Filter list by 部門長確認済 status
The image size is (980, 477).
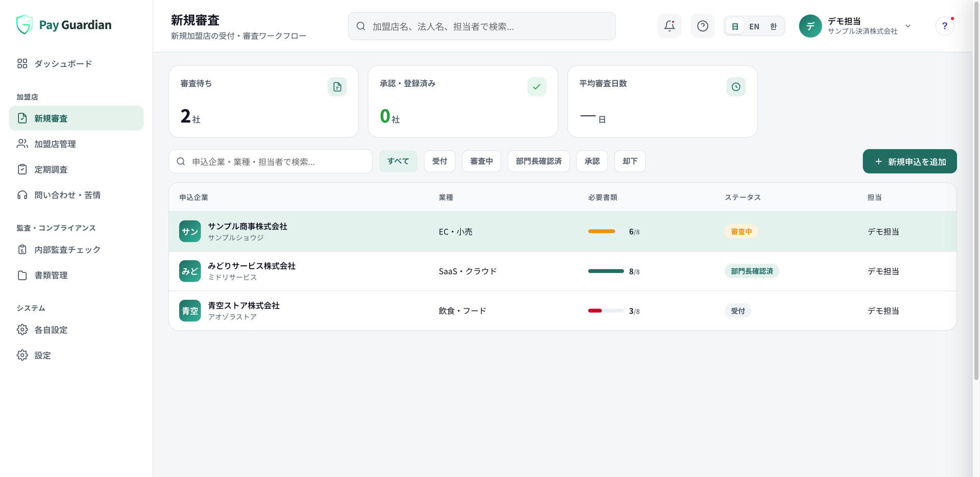click(x=538, y=161)
